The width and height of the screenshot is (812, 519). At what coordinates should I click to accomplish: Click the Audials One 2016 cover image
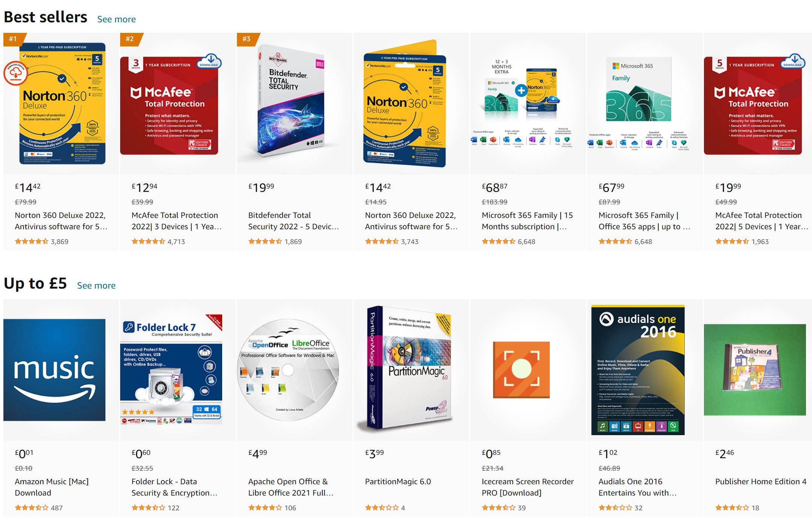pos(638,370)
